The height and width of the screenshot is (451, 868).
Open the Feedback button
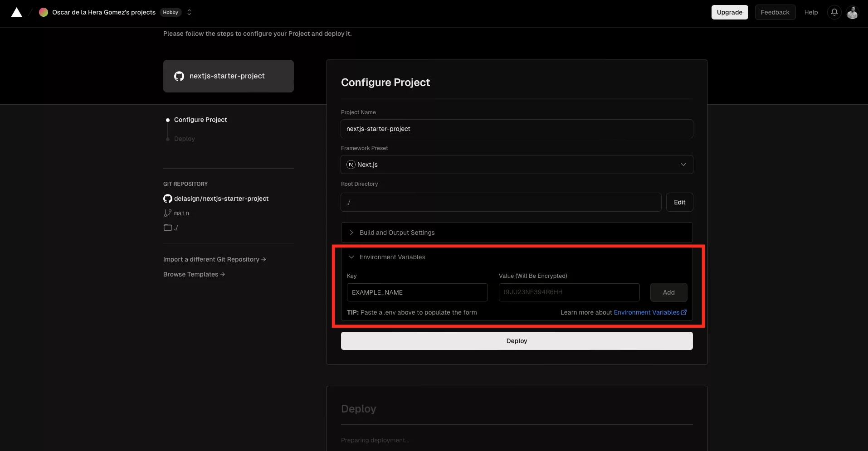[x=775, y=12]
